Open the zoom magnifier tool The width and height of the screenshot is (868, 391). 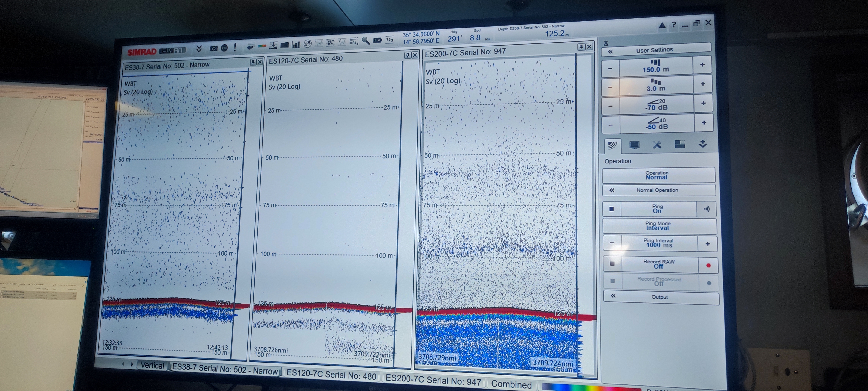click(366, 41)
